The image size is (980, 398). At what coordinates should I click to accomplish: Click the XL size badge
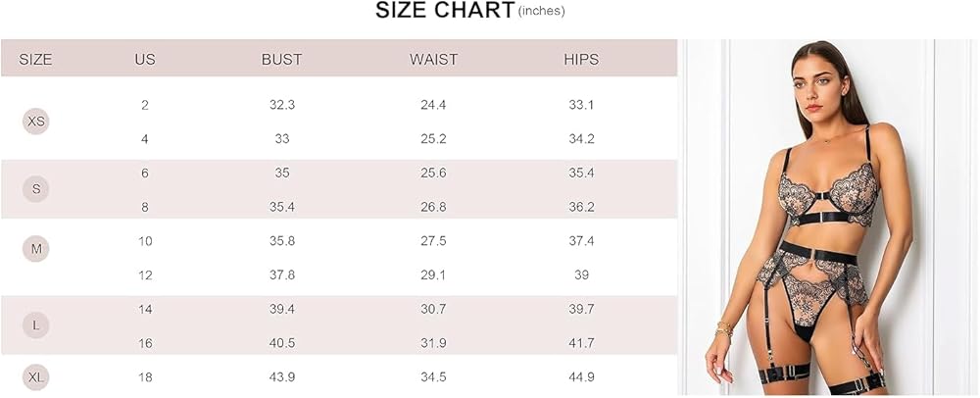click(x=36, y=377)
